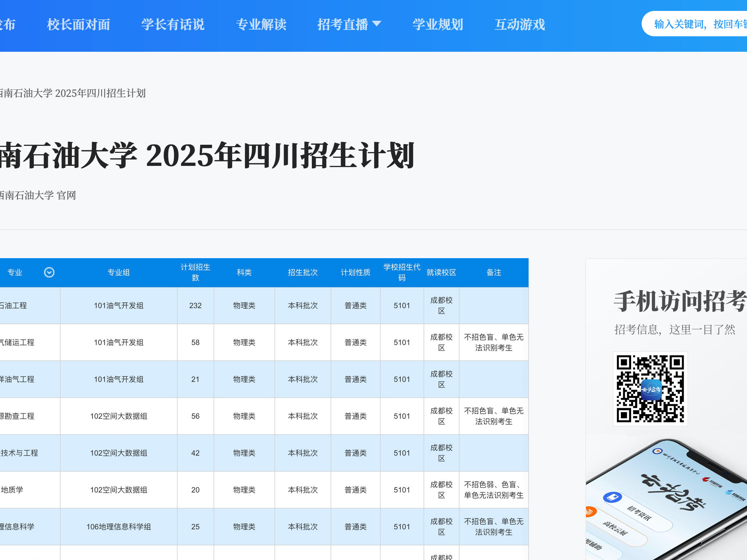The height and width of the screenshot is (560, 747).
Task: Expand the 招考直播 dropdown arrow
Action: 377,24
